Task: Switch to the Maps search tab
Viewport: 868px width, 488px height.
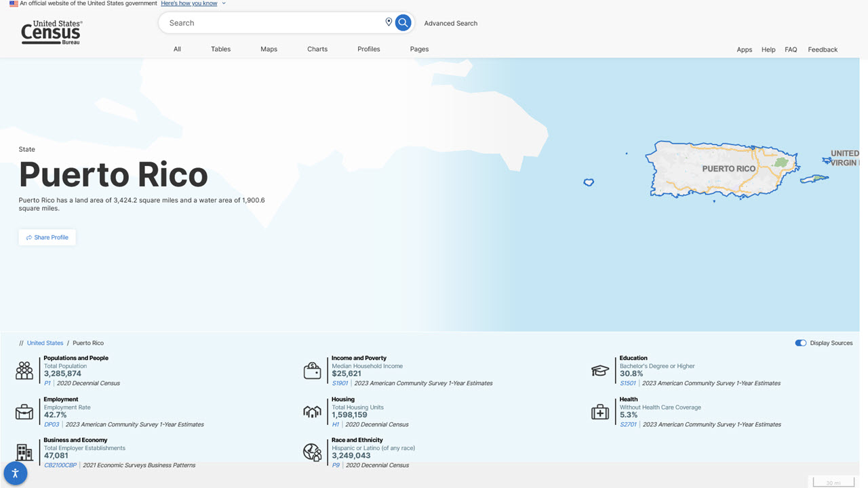Action: click(x=269, y=49)
